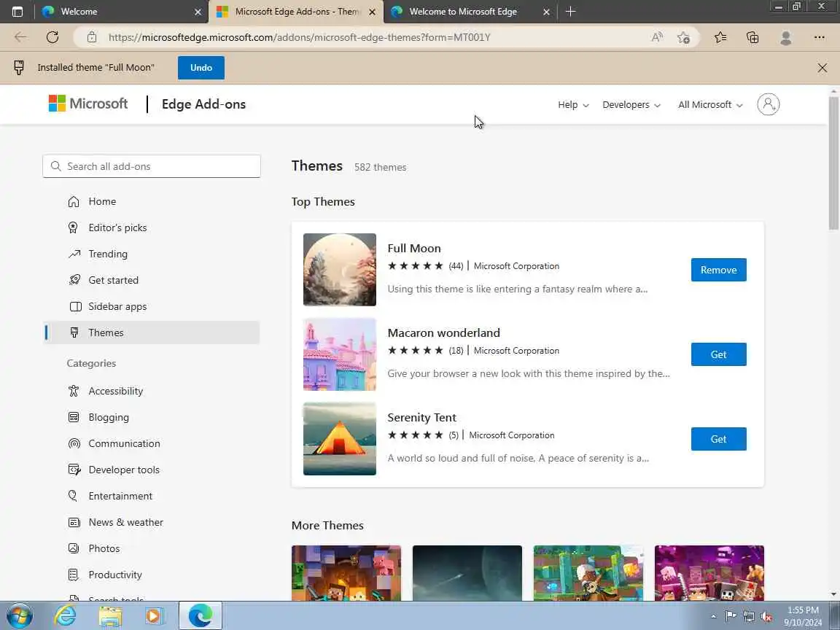This screenshot has width=840, height=630.
Task: Click the Get started rocket icon
Action: [x=74, y=280]
